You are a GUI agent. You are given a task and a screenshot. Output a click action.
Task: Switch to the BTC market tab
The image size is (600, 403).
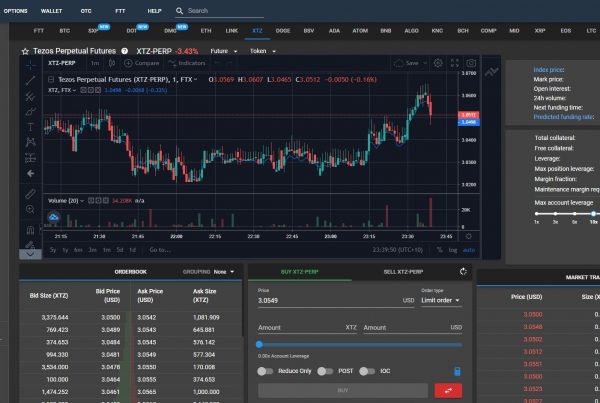pyautogui.click(x=65, y=31)
